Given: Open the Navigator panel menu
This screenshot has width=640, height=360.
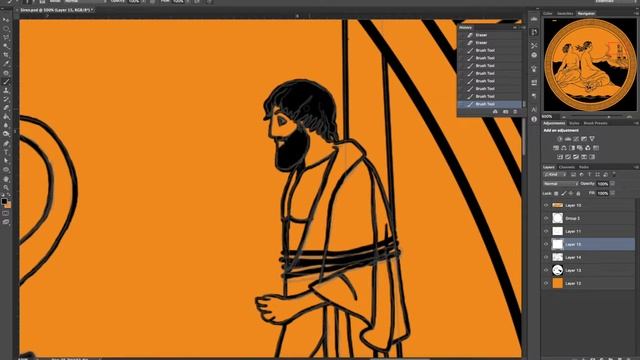Looking at the screenshot, I should (636, 13).
